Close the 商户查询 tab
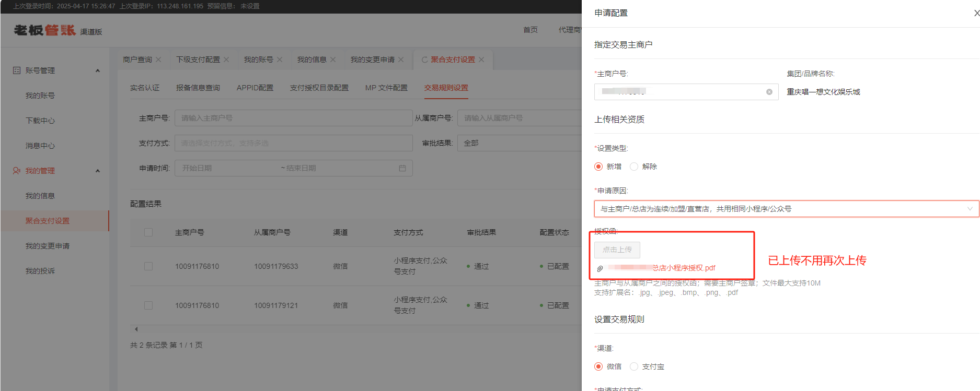980x391 pixels. [158, 60]
